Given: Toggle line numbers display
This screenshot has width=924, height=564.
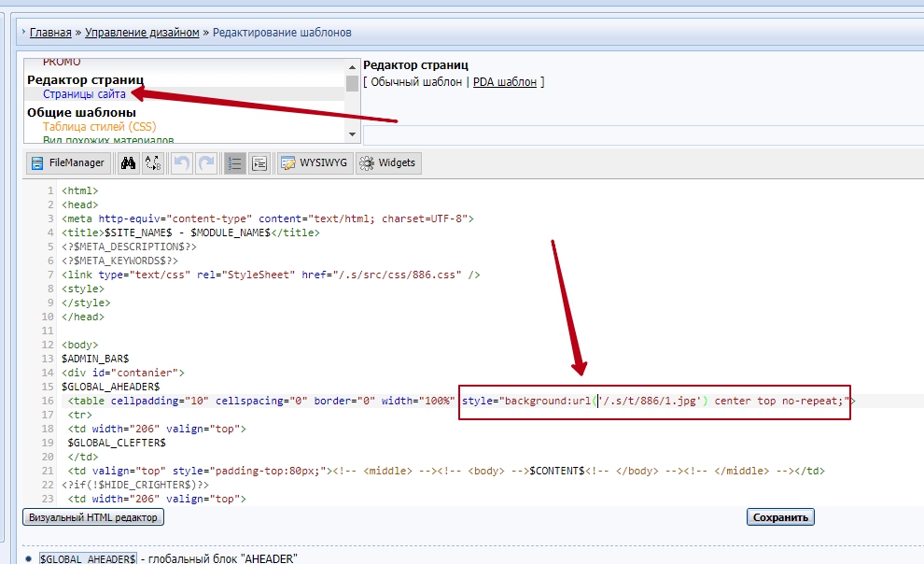Looking at the screenshot, I should [x=235, y=163].
